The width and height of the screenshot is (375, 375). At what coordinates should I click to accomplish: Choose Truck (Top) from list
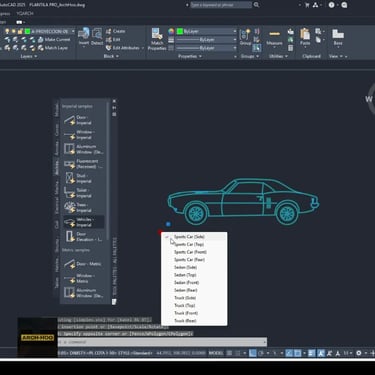click(x=194, y=306)
